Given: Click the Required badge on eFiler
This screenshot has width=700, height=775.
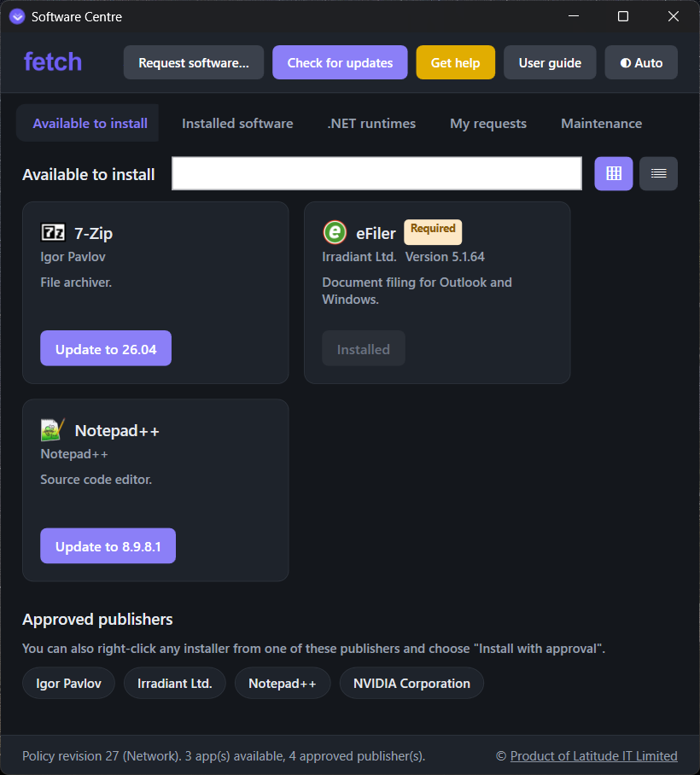Looking at the screenshot, I should point(433,232).
